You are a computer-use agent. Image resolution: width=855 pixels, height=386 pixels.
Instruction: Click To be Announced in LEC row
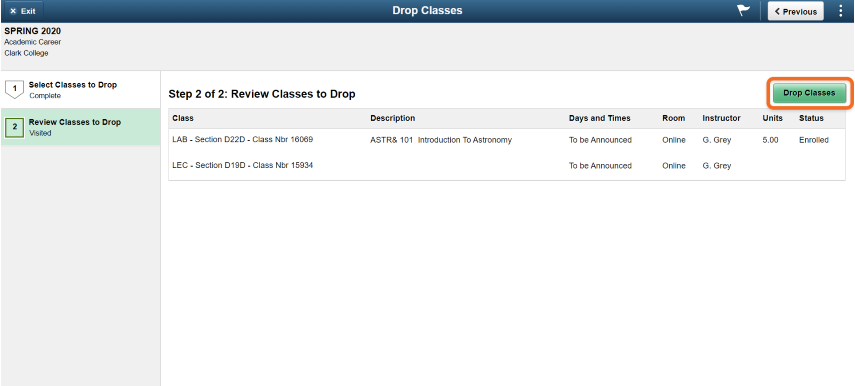tap(600, 166)
